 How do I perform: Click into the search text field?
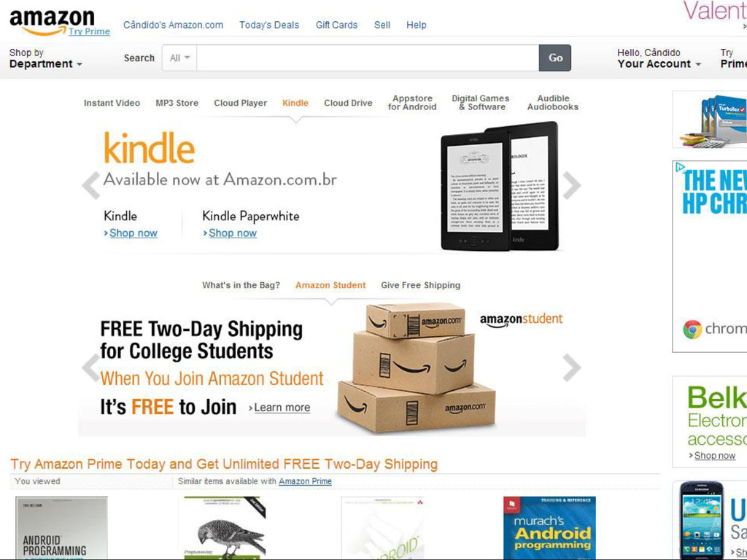point(368,58)
